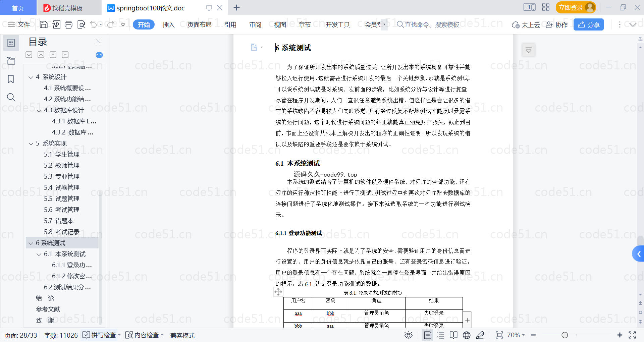Screen dimensions: 644x342
Task: Click the 分享 button
Action: click(589, 24)
